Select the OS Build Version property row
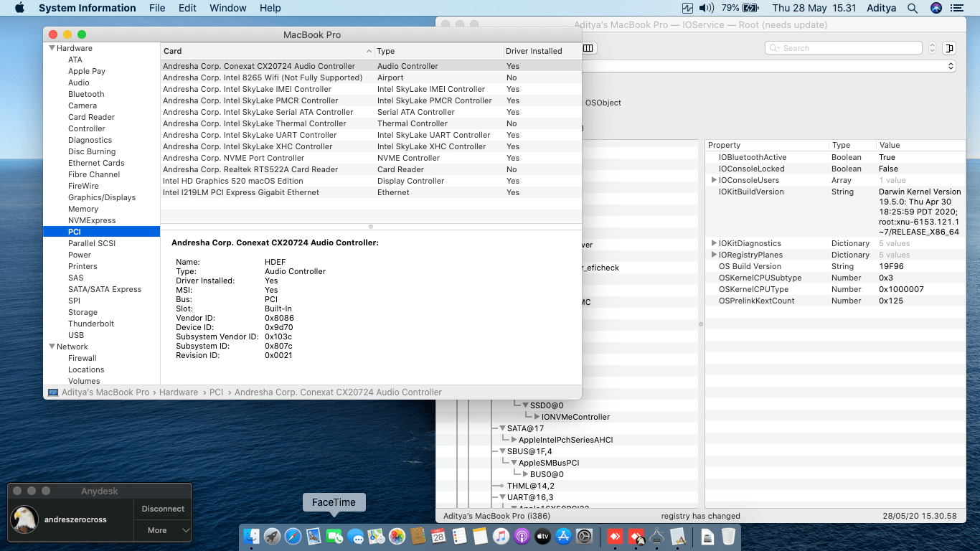 [835, 266]
